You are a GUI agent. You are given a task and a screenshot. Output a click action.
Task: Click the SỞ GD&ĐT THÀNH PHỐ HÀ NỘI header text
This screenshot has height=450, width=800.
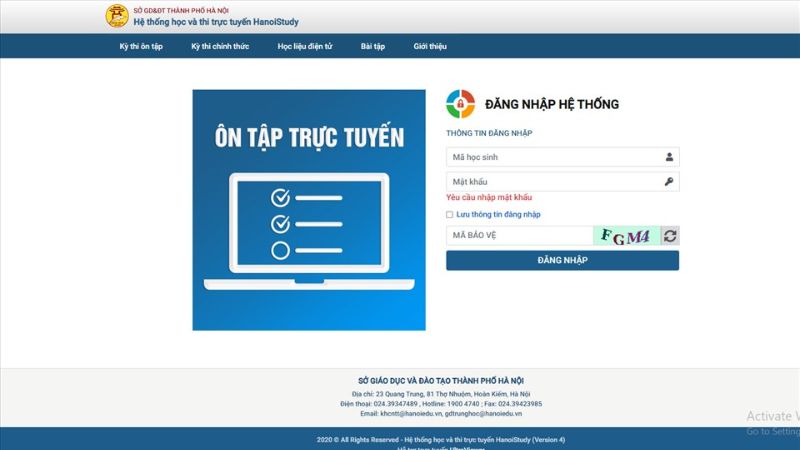pyautogui.click(x=181, y=10)
